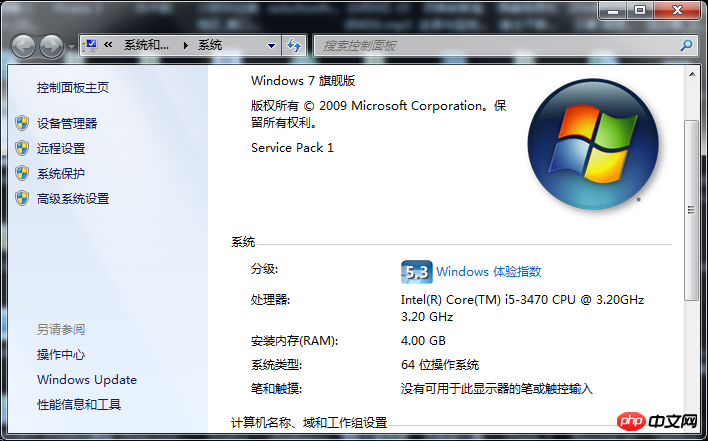Click the scrollbar up arrow
The width and height of the screenshot is (708, 441).
coord(692,74)
